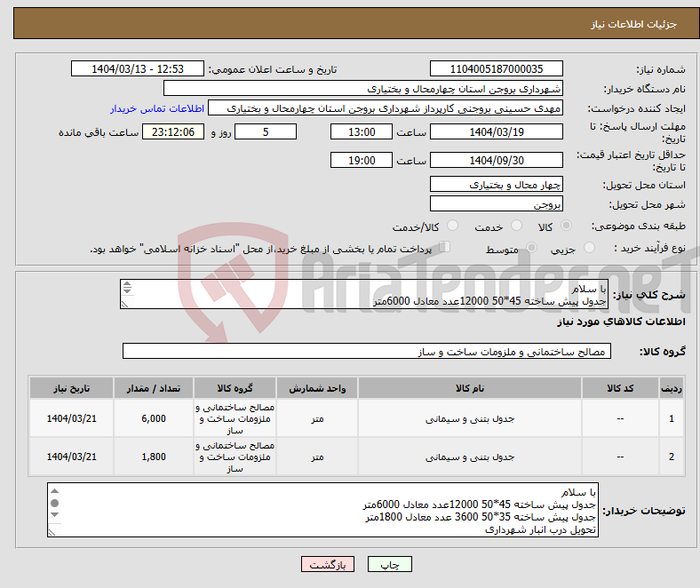Click the جزئیات اطلاعات نیاز page header
This screenshot has width=700, height=588.
tap(634, 24)
